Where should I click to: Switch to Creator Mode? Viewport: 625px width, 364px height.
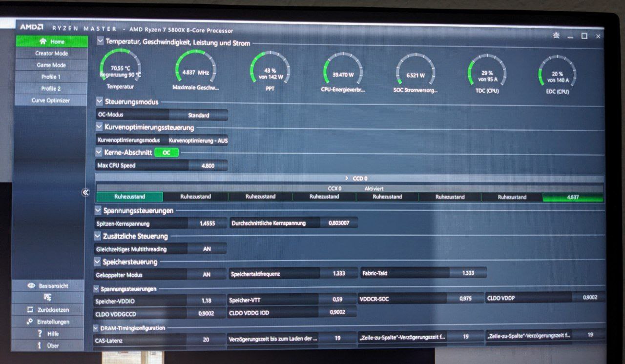pos(52,53)
